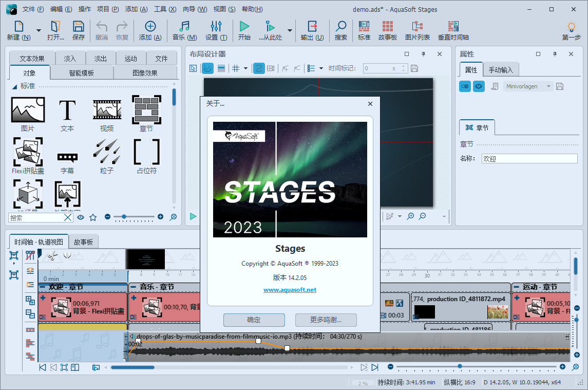This screenshot has height=390, width=588.
Task: Toggle the link button in properties panel
Action: (465, 86)
